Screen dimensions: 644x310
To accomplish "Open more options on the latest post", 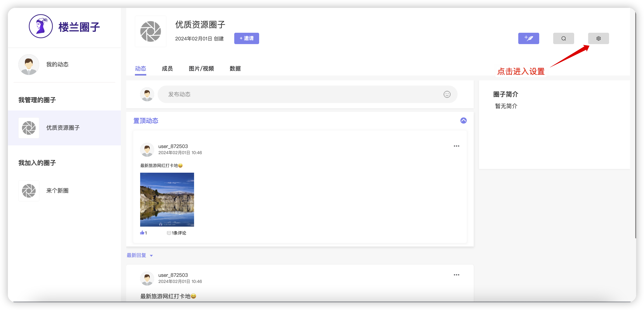I will pyautogui.click(x=456, y=275).
